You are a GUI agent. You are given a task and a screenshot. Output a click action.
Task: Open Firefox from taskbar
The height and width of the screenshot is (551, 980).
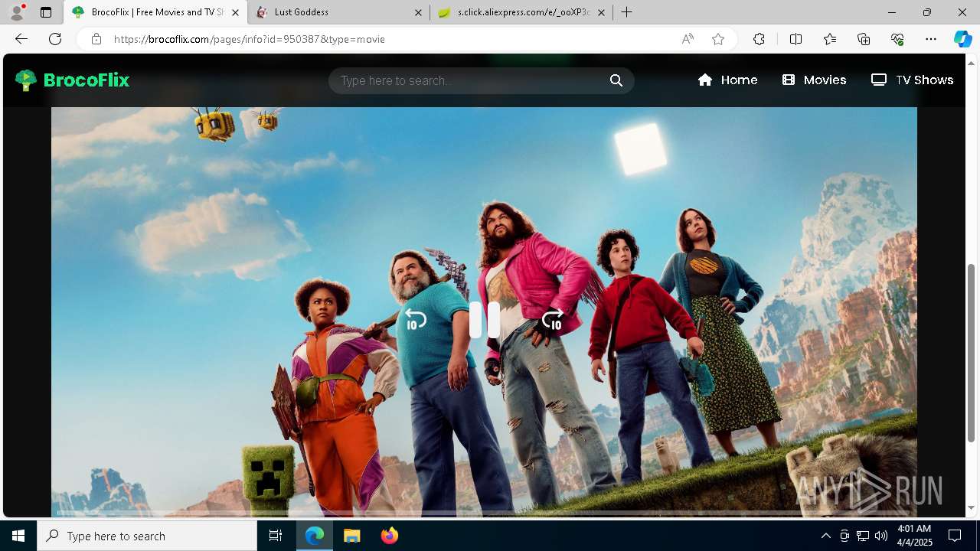click(x=389, y=536)
